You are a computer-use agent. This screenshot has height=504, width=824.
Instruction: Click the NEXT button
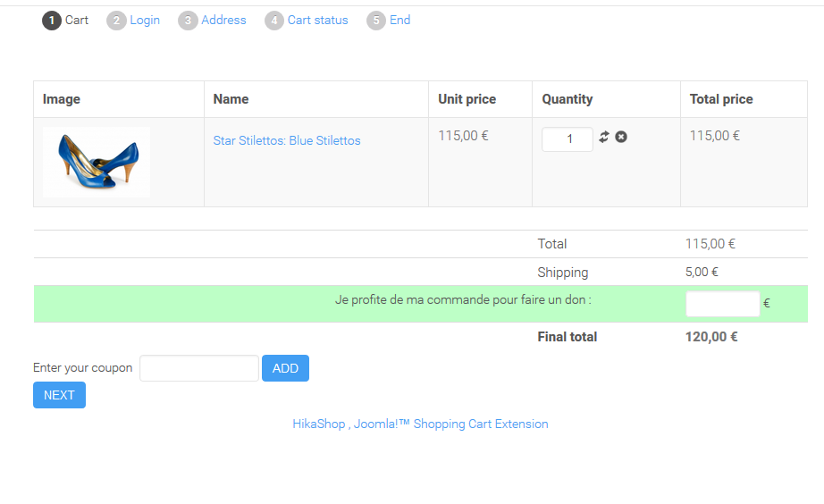click(x=59, y=395)
